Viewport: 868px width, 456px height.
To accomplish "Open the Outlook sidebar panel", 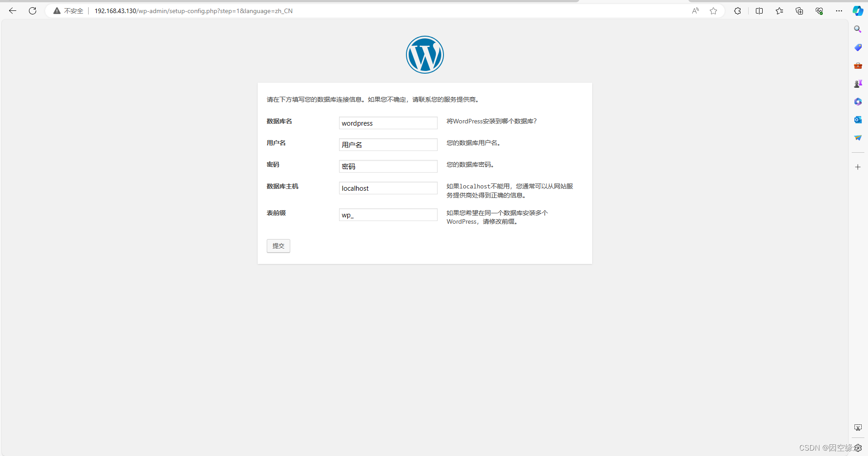I will click(x=858, y=119).
